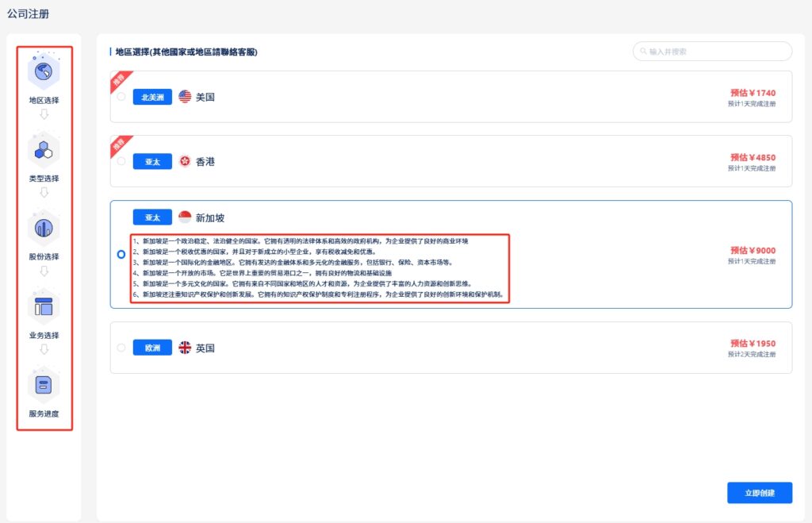Select the 英国 radio button

tap(121, 348)
